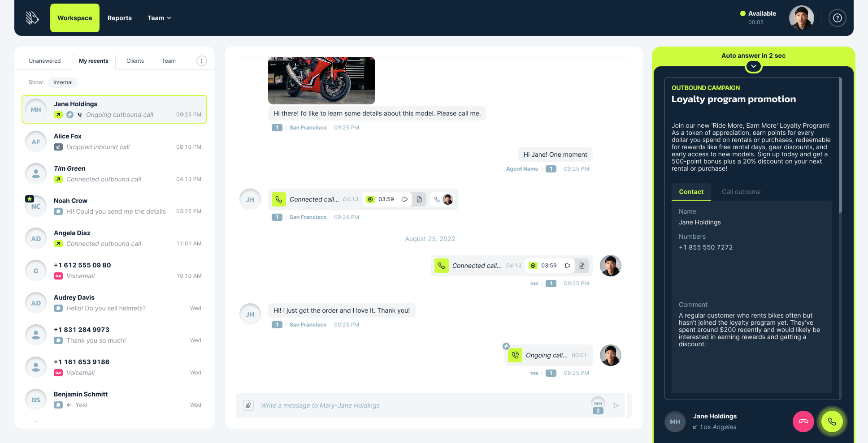Expand the Team dropdown menu
The width and height of the screenshot is (868, 443).
pyautogui.click(x=159, y=18)
